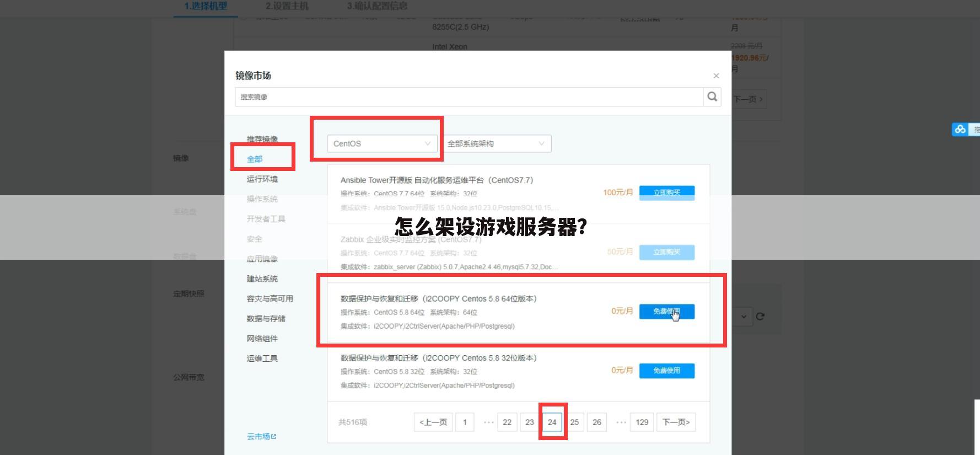The height and width of the screenshot is (455, 980).
Task: Select 推荐镜像 category
Action: click(262, 139)
